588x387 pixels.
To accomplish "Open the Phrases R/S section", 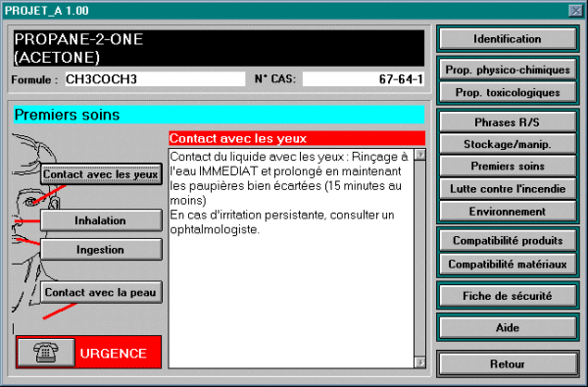I will coord(508,122).
